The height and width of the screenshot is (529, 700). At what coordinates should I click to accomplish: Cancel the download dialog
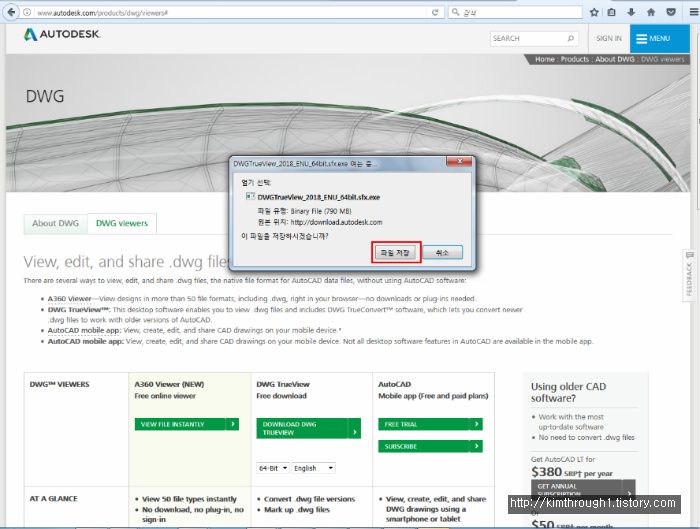pyautogui.click(x=442, y=253)
